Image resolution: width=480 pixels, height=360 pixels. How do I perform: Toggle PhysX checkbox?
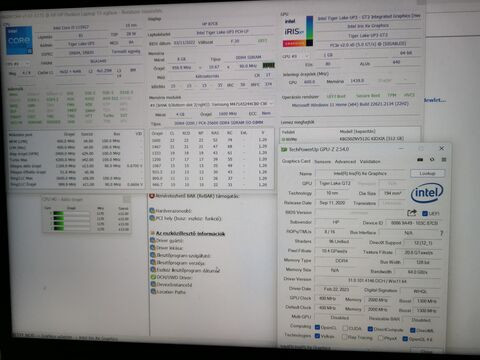pos(380,338)
